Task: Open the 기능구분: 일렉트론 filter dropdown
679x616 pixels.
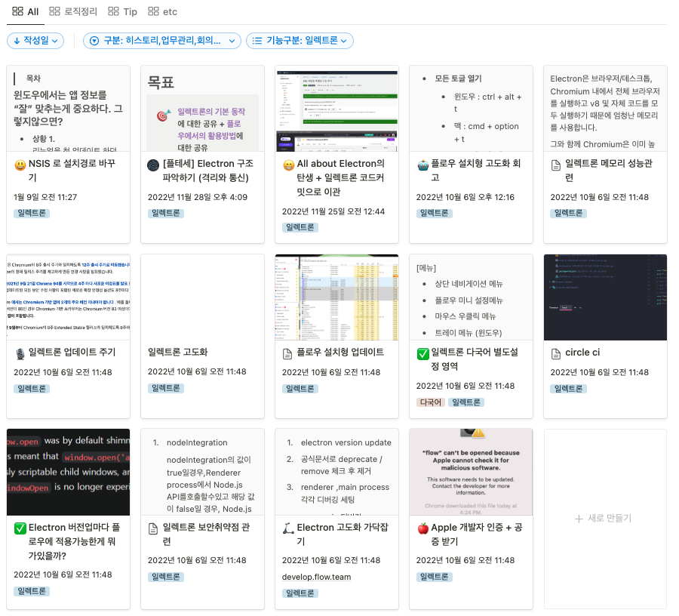Action: click(x=300, y=41)
